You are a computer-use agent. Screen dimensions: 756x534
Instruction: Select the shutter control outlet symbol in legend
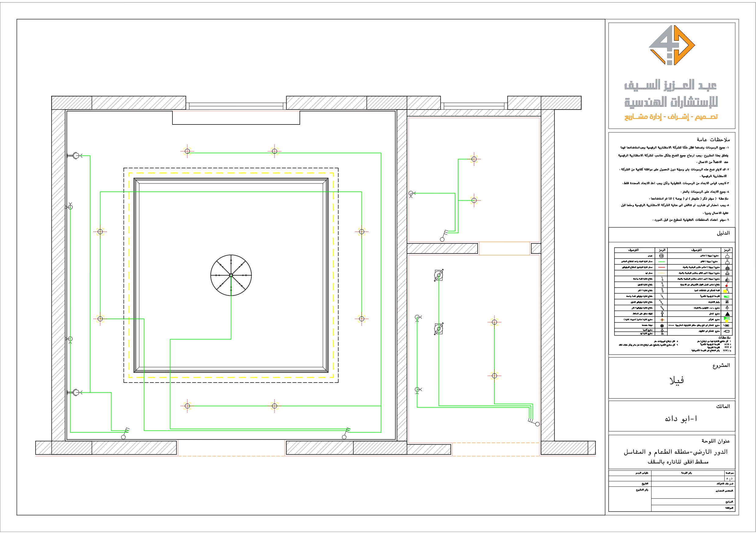coord(727,325)
